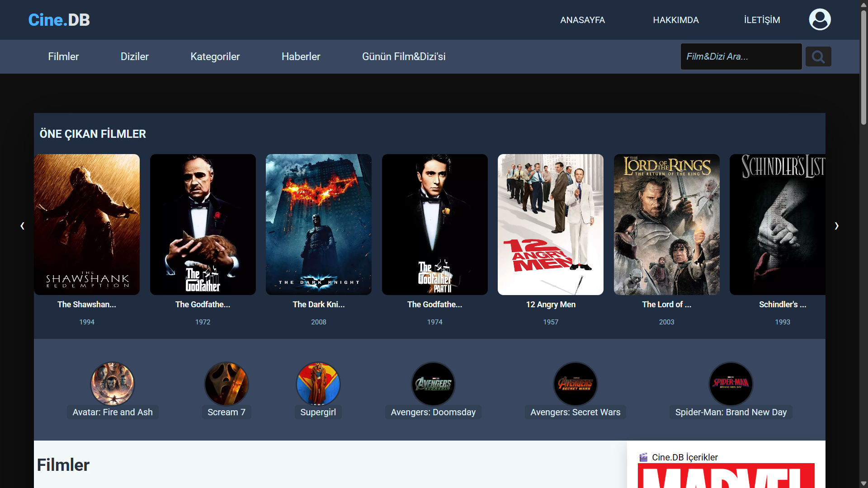The width and height of the screenshot is (868, 488).
Task: Select the 12 Angry Men poster
Action: click(x=550, y=225)
